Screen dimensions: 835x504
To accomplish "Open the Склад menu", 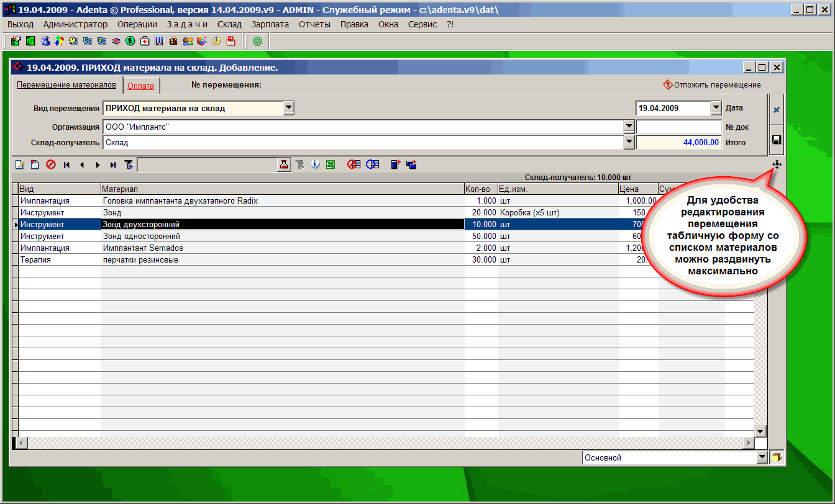I will (x=229, y=24).
